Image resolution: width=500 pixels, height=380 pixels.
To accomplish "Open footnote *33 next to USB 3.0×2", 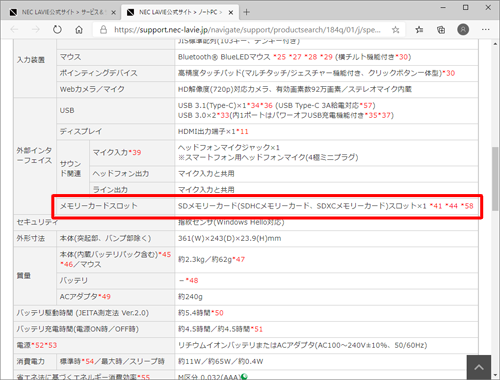I will (x=223, y=115).
